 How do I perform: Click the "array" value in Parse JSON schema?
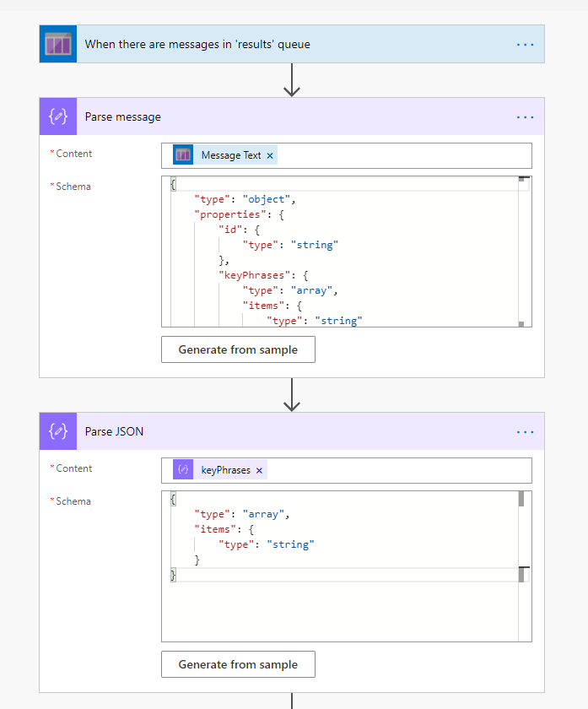point(263,514)
